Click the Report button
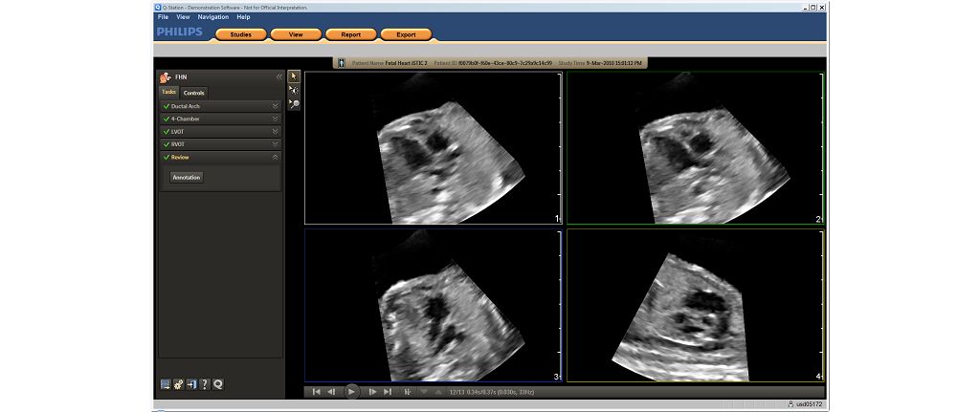Screen dimensions: 980x412 coord(351,35)
